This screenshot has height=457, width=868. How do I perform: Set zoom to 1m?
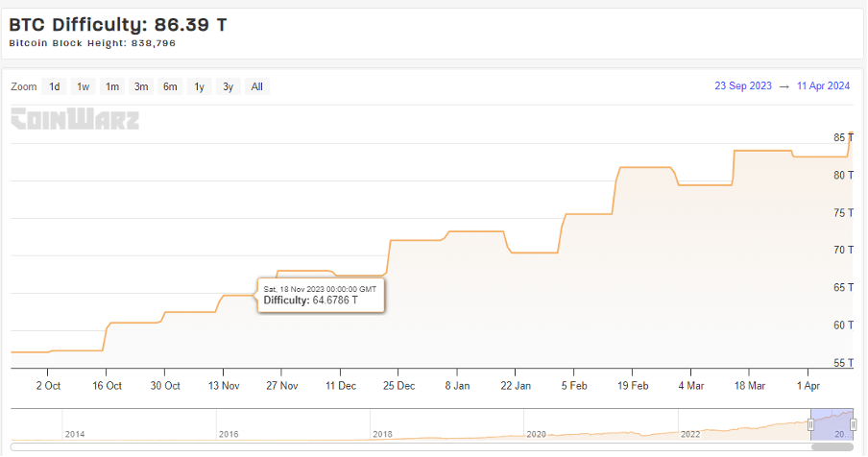click(x=112, y=86)
